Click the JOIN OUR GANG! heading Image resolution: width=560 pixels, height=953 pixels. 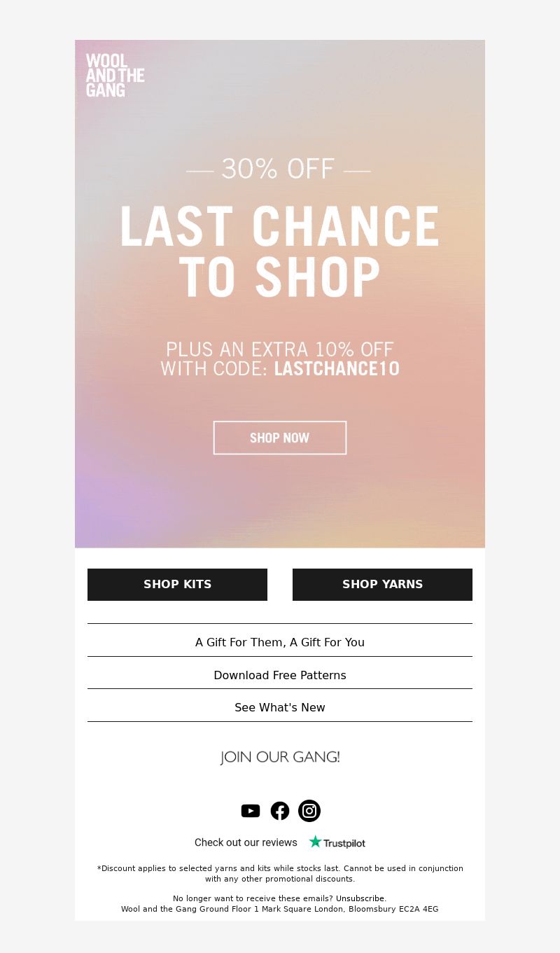280,757
